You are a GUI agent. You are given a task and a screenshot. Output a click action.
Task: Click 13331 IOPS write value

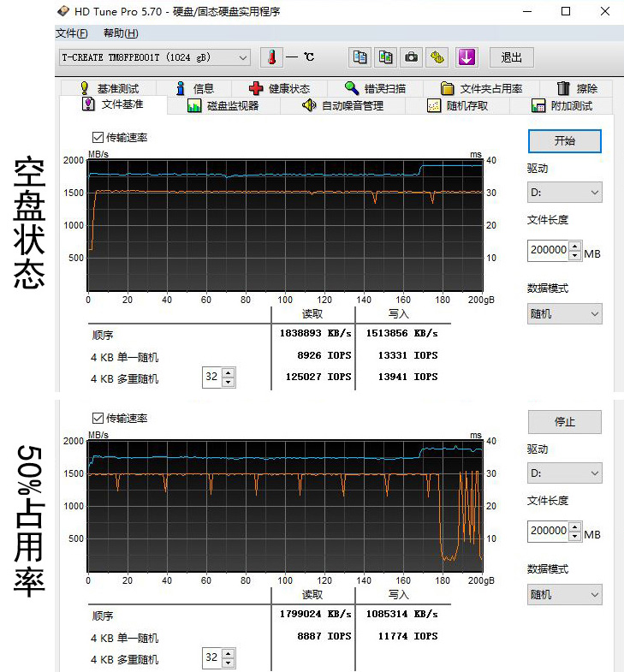[408, 355]
